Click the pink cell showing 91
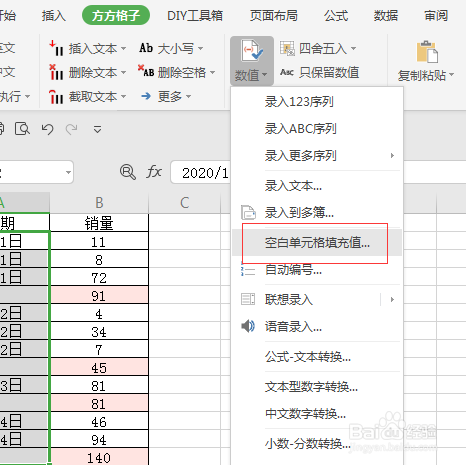Image resolution: width=466 pixels, height=465 pixels. click(99, 295)
